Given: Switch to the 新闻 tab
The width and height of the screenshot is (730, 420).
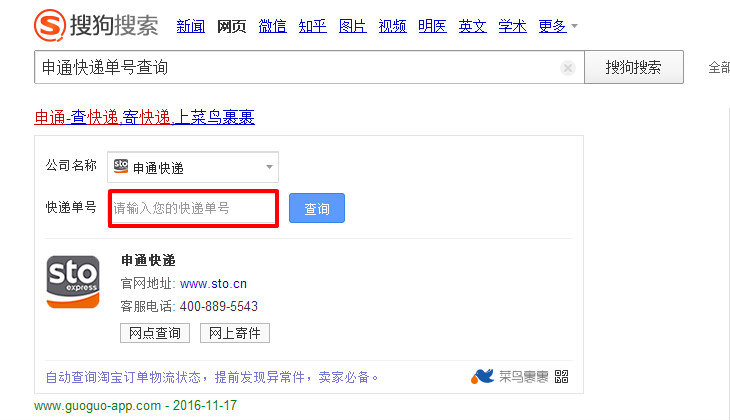Looking at the screenshot, I should 191,26.
